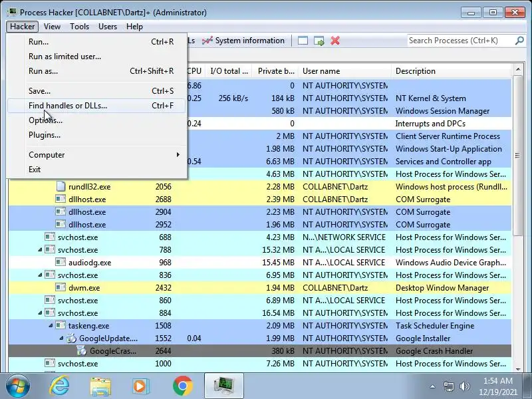Open Windows Media Player from taskbar

click(x=141, y=386)
